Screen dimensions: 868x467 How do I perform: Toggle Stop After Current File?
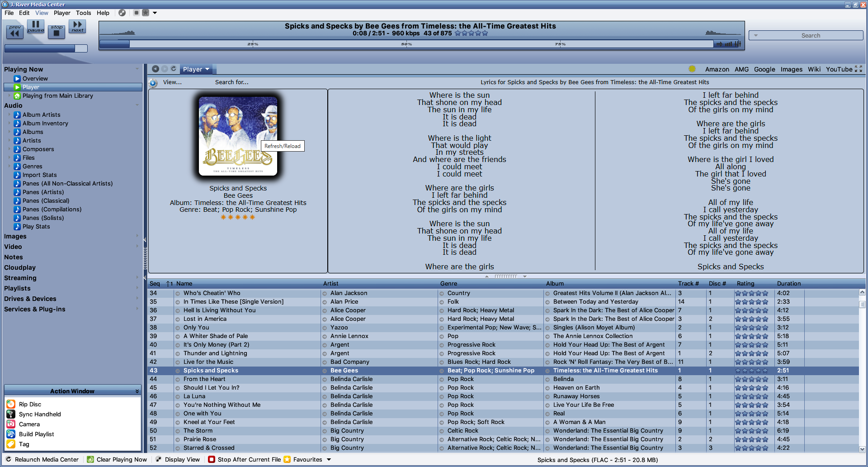tap(245, 459)
